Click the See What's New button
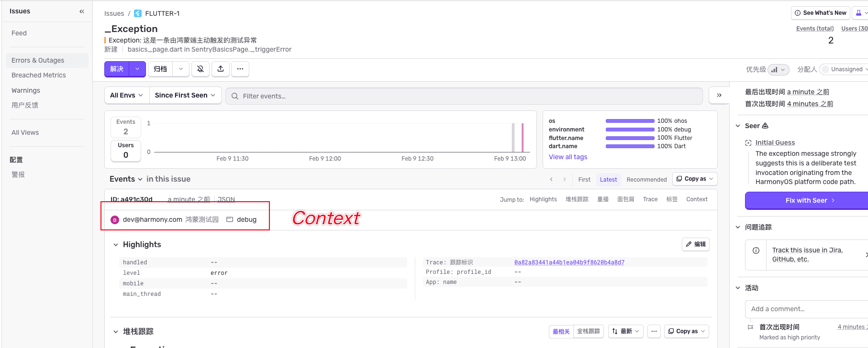Screen dimensions: 868x348 [820, 13]
